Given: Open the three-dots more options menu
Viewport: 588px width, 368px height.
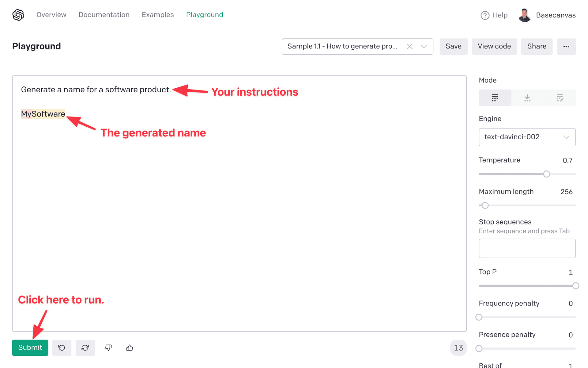Looking at the screenshot, I should [x=566, y=46].
